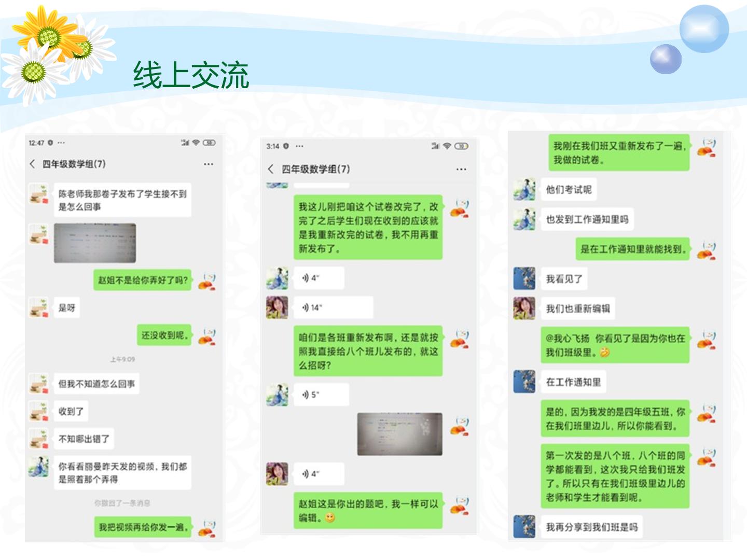The height and width of the screenshot is (560, 747).
Task: Tap avatar next to 是呀 message
Action: click(38, 307)
